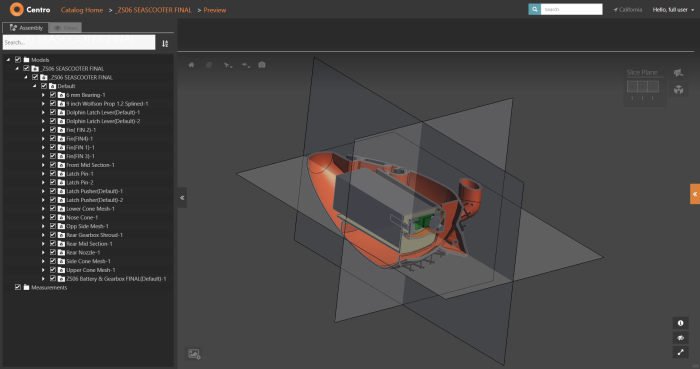Open the Catalog Home breadcrumb link

pos(82,10)
